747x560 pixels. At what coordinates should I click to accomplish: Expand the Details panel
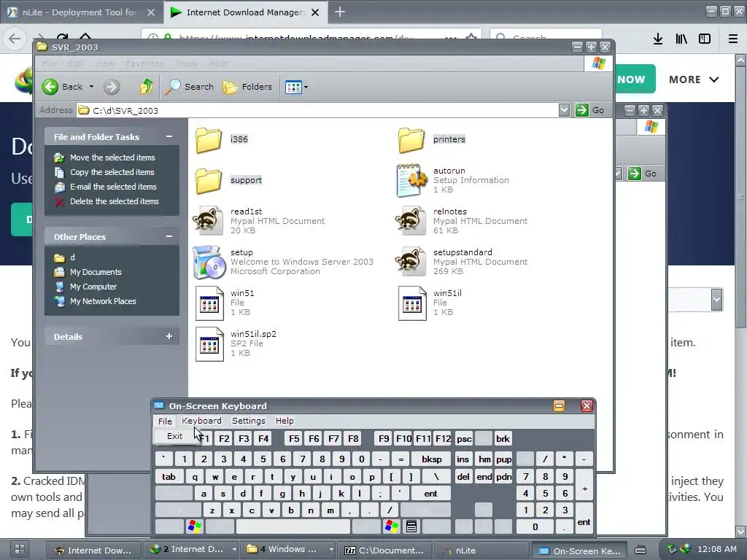click(169, 337)
